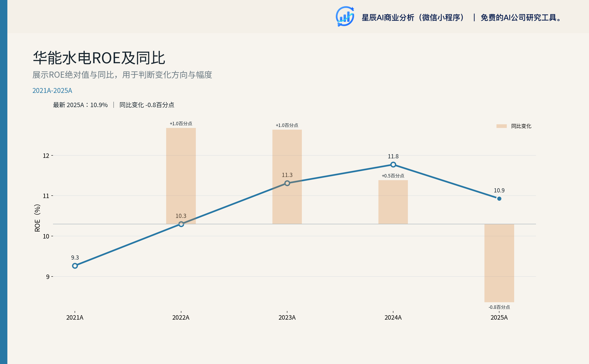This screenshot has width=589, height=364.
Task: Click the 2023A x-axis label
Action: point(287,317)
